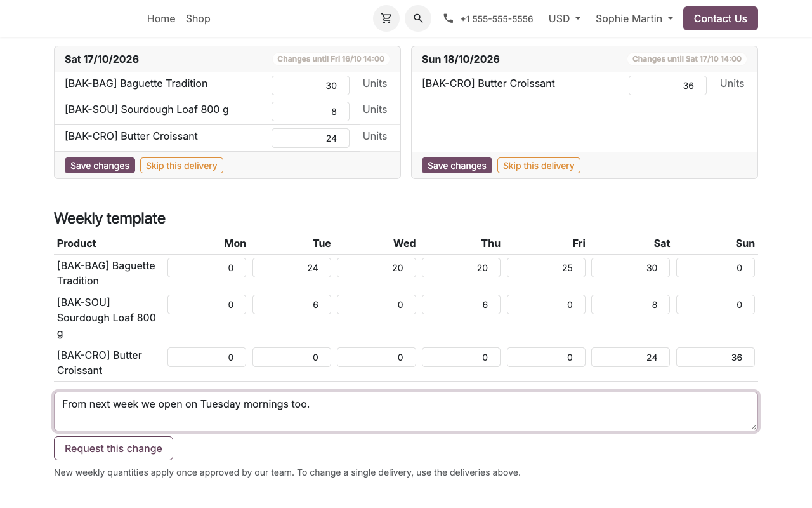Click the Product column header
This screenshot has height=508, width=812.
77,243
